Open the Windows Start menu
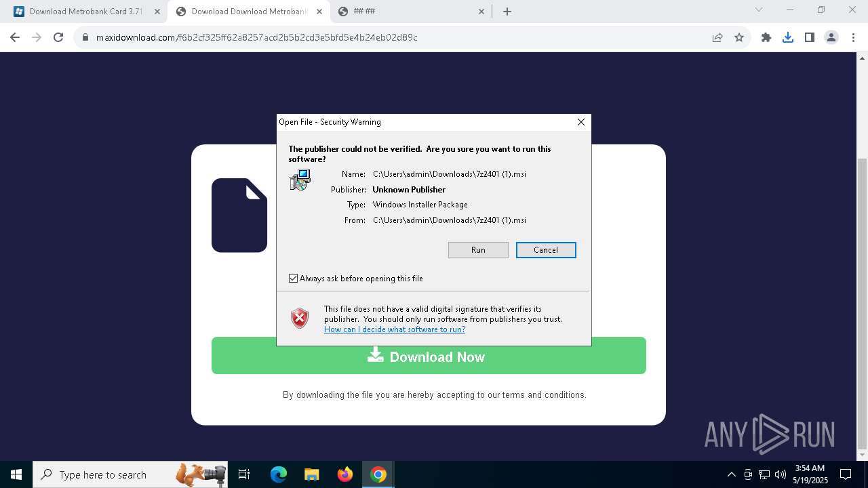 (x=16, y=474)
